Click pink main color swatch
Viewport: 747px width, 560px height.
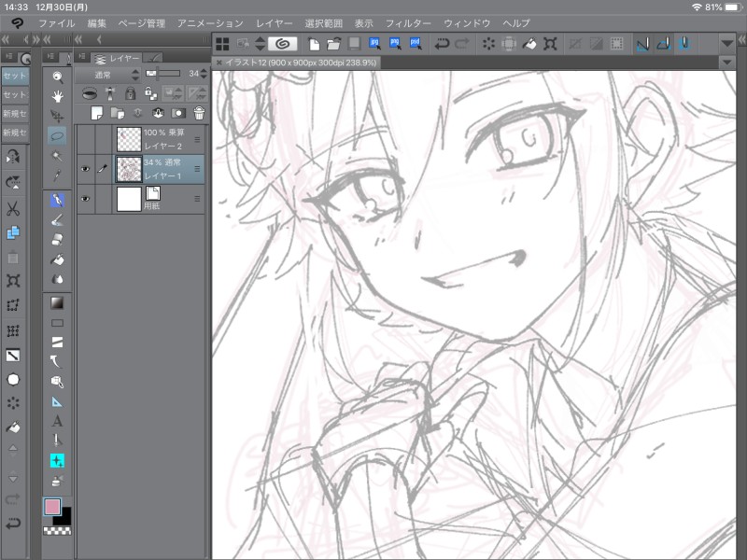click(52, 507)
